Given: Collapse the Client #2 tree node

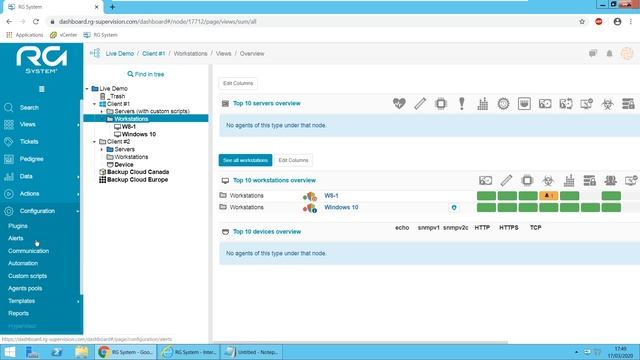Looking at the screenshot, I should (x=94, y=142).
